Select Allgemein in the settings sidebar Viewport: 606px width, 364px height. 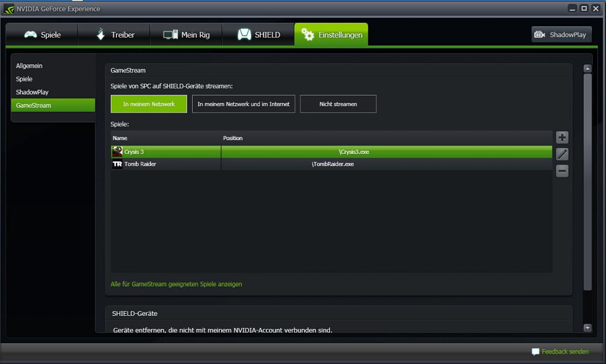(53, 66)
